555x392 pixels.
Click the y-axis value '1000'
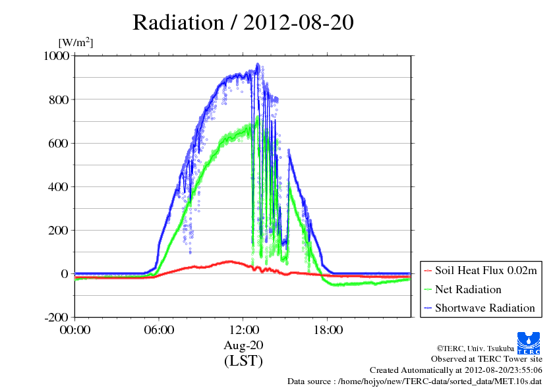[x=56, y=56]
